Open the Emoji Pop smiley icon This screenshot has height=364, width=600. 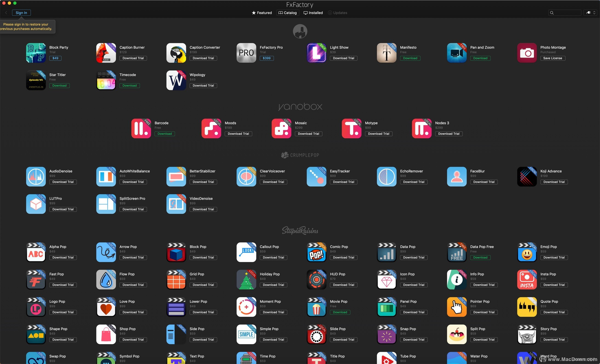coord(527,252)
